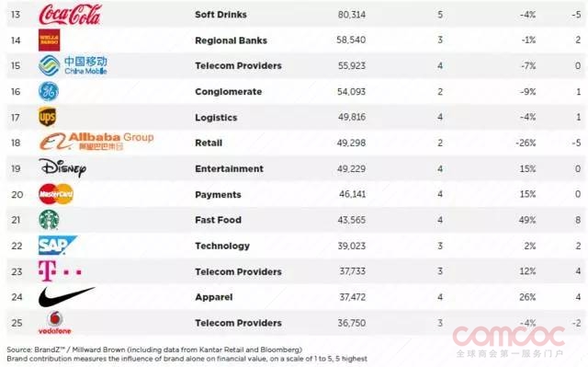Select the Nike swoosh logo

click(x=66, y=296)
